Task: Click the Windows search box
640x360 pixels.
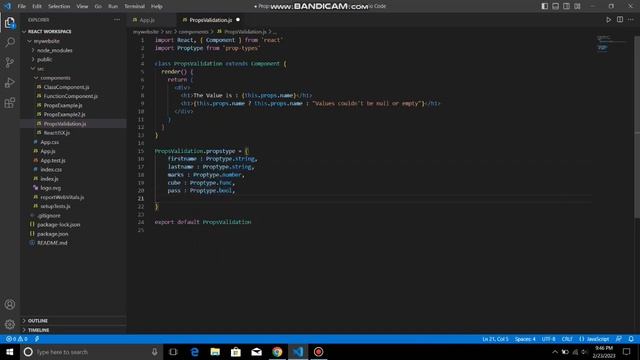Action: [92, 352]
